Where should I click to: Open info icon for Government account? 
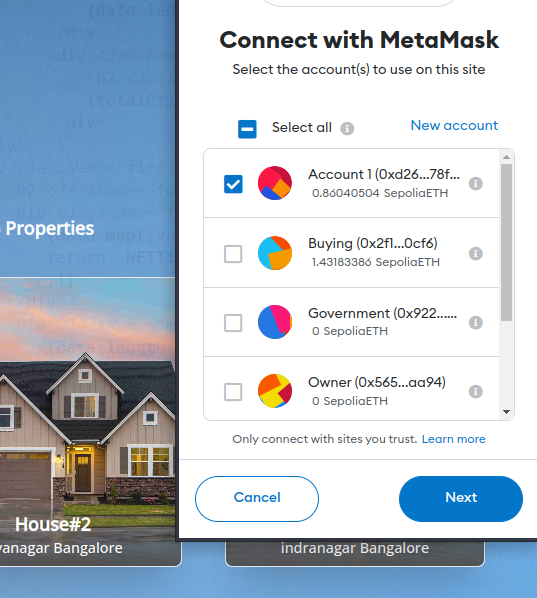point(476,323)
